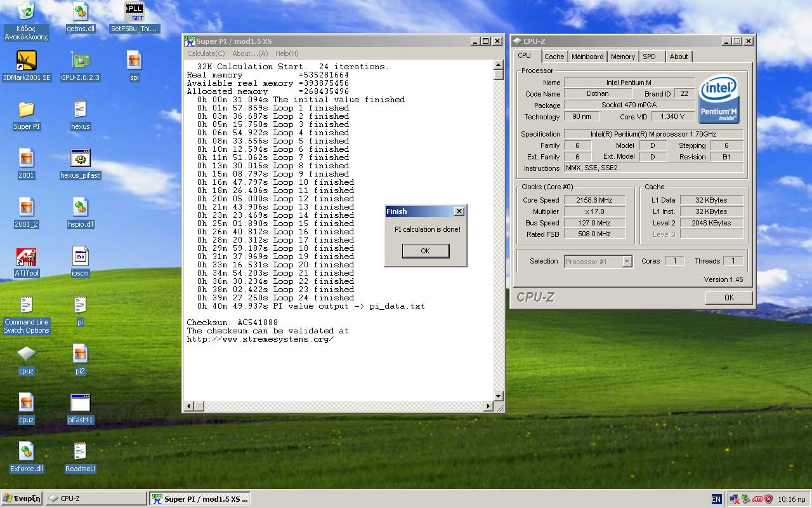The image size is (812, 508).
Task: Select the cpuz diamond-shaped icon
Action: coord(26,359)
